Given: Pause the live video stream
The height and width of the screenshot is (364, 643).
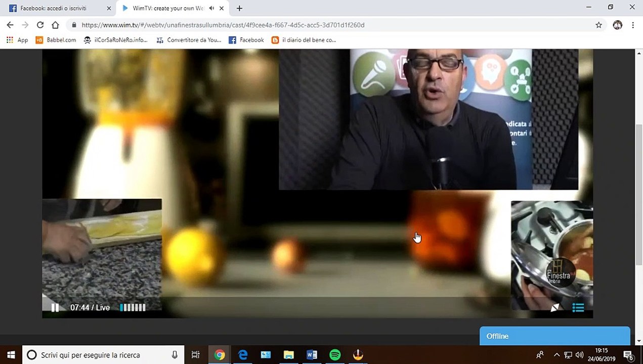Looking at the screenshot, I should point(55,307).
